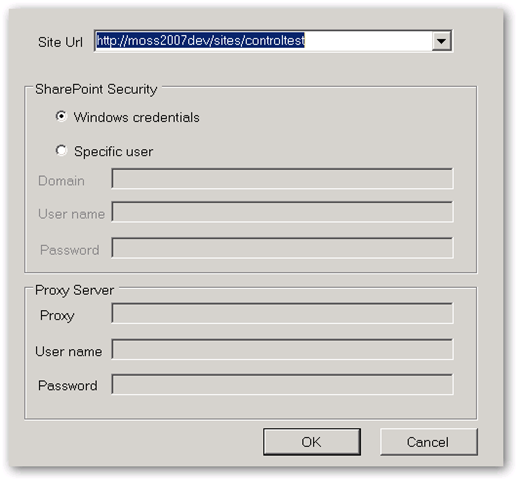
Task: Click the Specific user label text
Action: tap(114, 152)
